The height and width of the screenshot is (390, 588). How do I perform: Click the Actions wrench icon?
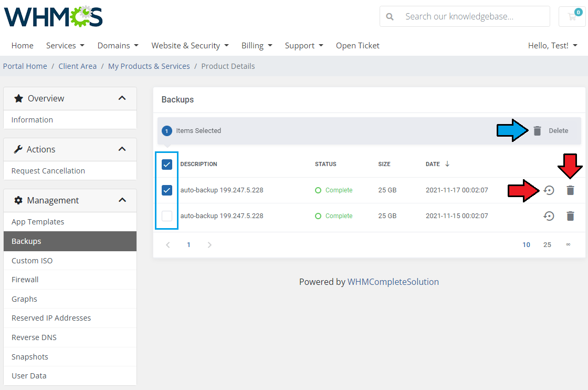pos(18,149)
